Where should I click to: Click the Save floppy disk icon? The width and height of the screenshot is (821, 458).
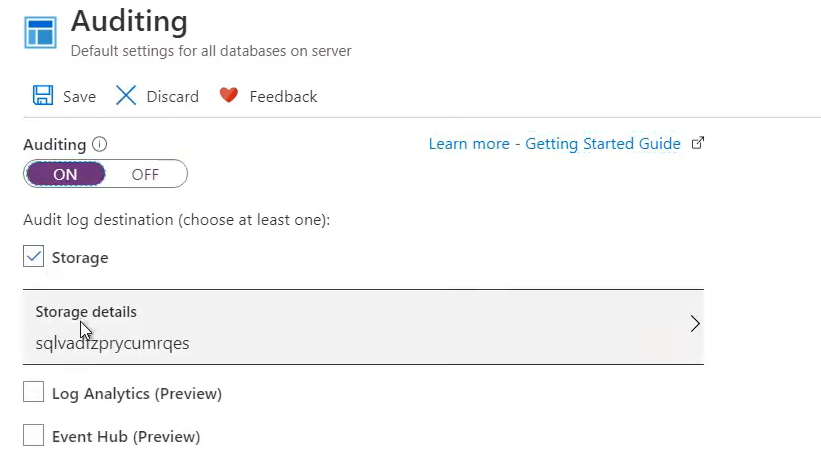tap(43, 96)
